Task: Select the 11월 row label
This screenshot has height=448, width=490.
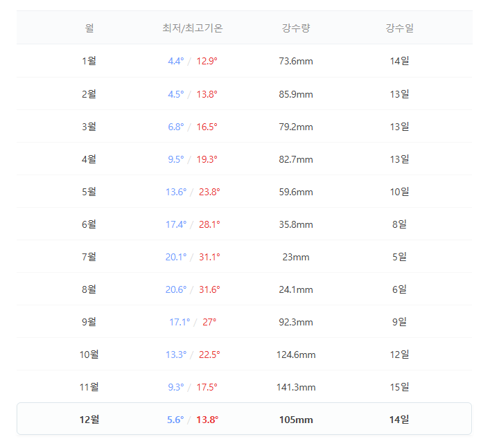Action: (89, 387)
